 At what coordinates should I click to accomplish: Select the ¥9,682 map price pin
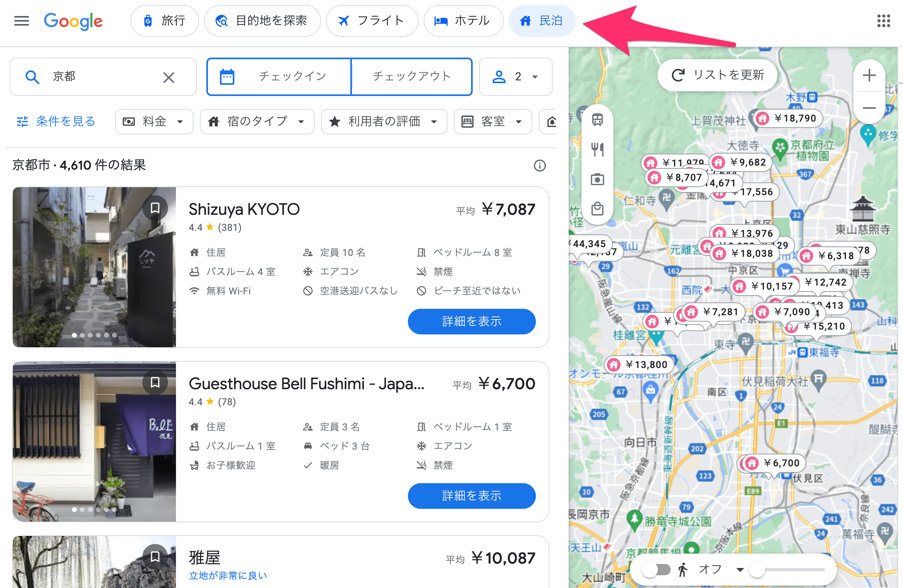coord(740,162)
